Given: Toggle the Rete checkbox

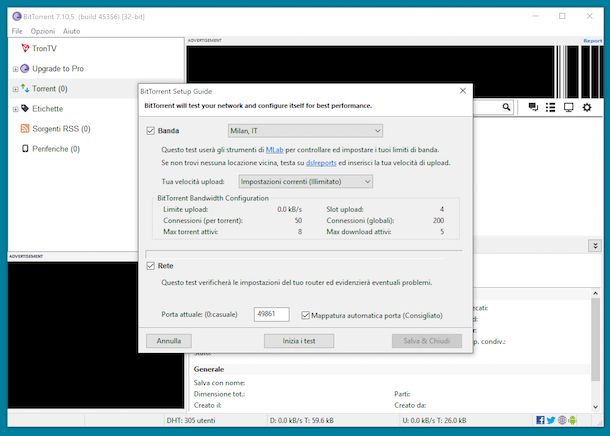Looking at the screenshot, I should [151, 266].
